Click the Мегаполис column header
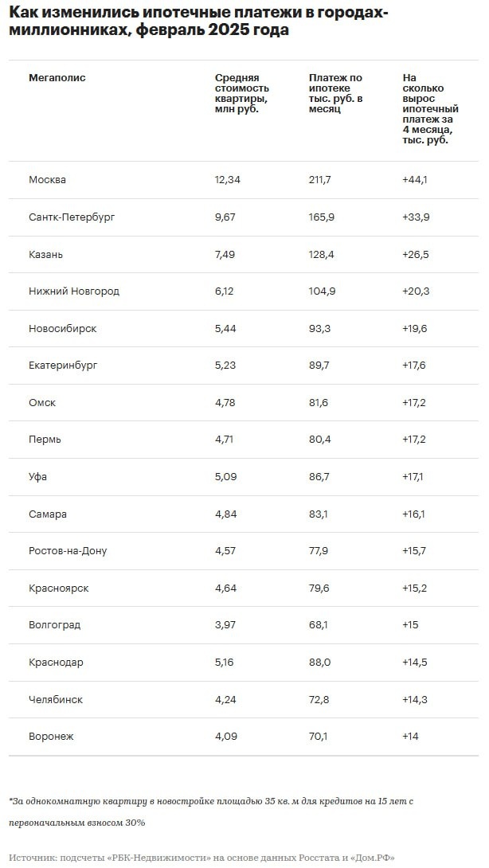489x868 pixels. 57,78
